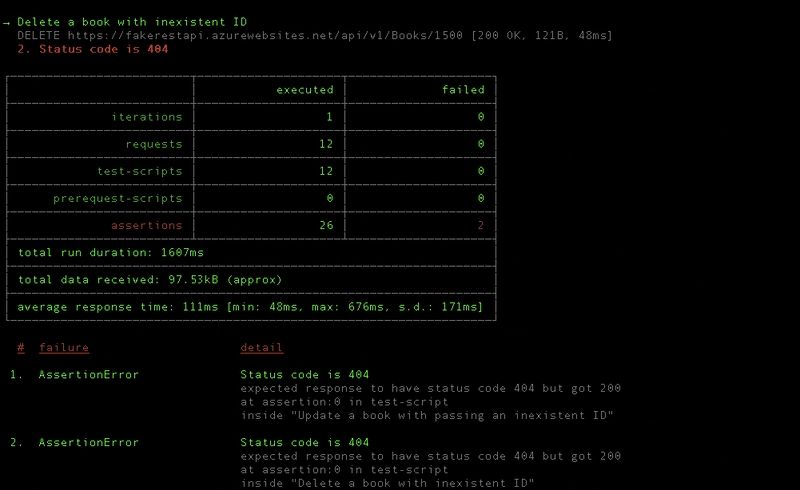Screen dimensions: 800x490
Task: Select the "Delete a book with inexistent ID" heading
Action: pos(132,22)
